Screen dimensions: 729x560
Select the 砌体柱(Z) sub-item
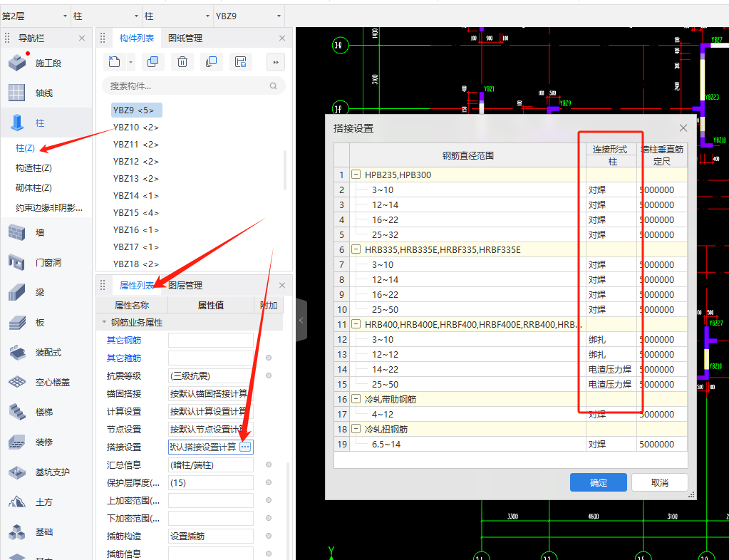(x=33, y=188)
